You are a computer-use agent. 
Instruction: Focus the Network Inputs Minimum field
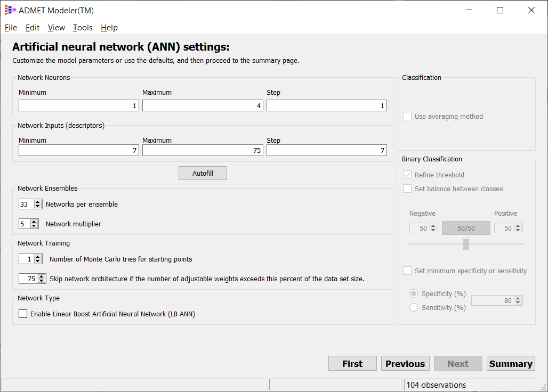tap(79, 150)
